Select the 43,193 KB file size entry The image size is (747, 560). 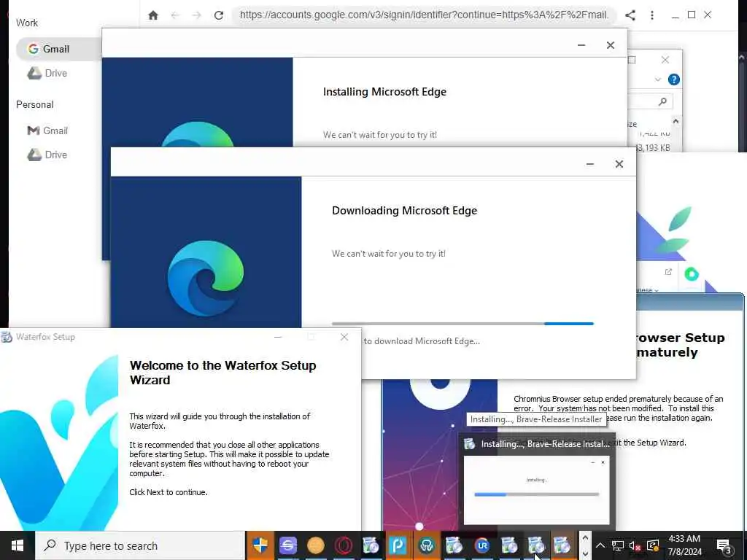click(x=653, y=147)
